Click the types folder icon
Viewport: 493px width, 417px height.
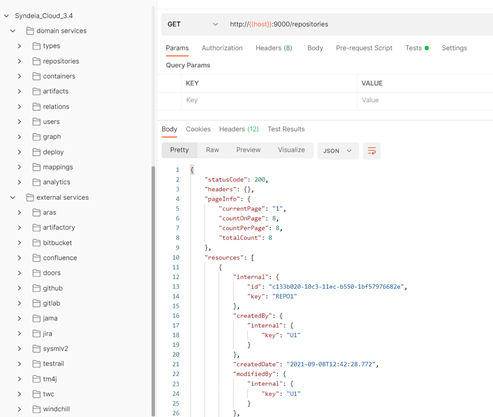point(36,46)
